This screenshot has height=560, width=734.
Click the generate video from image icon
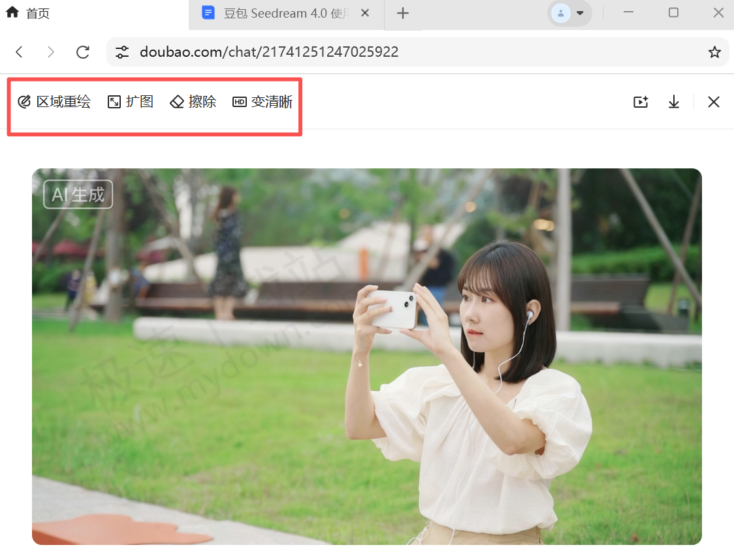point(641,102)
